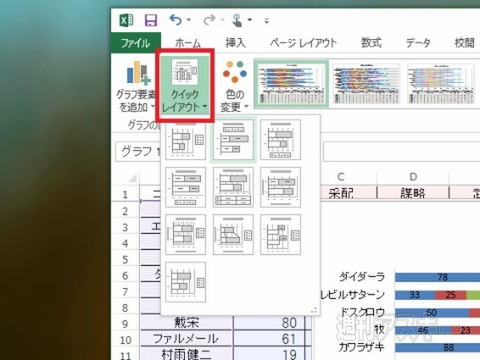Screen dimensions: 480x360
Task: Select row 9 header
Action: pyautogui.click(x=125, y=324)
